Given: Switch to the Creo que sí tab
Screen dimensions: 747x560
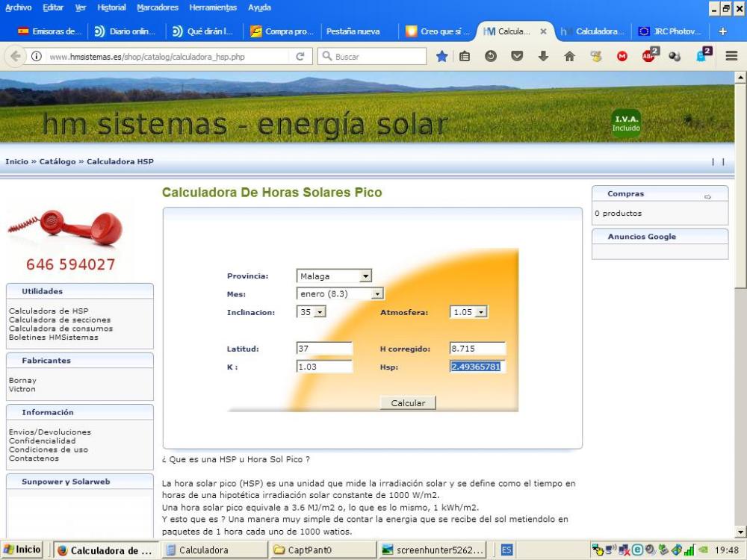Looking at the screenshot, I should (437, 31).
